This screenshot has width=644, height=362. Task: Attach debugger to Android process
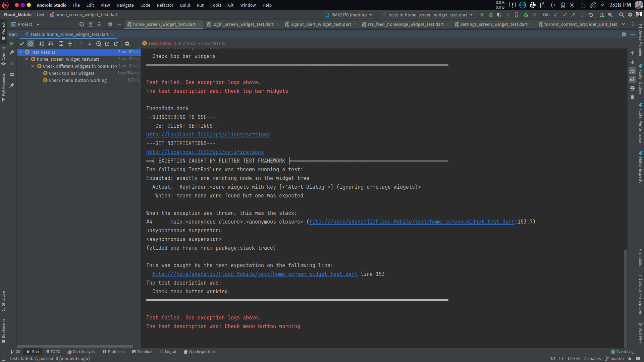click(526, 15)
